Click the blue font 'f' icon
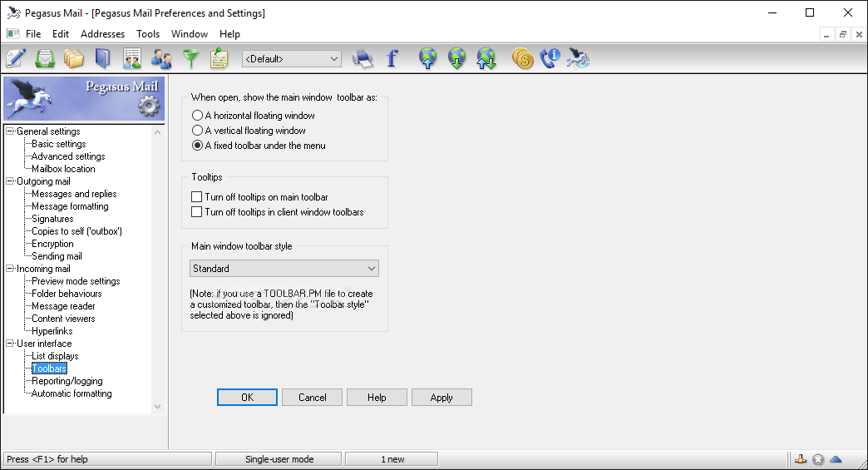 392,58
